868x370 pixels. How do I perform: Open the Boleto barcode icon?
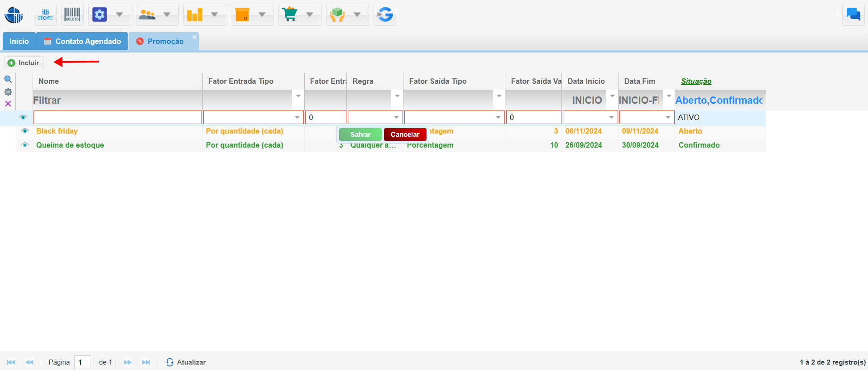(x=72, y=15)
